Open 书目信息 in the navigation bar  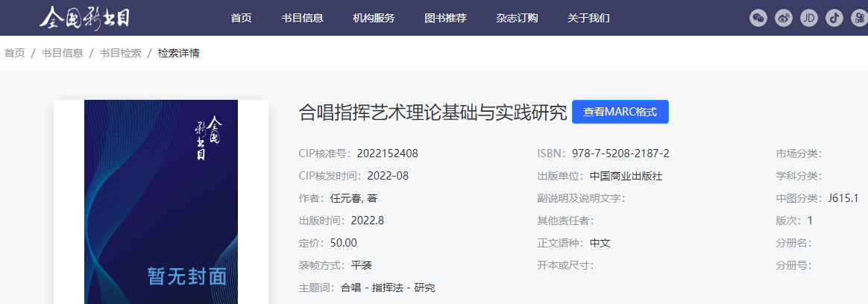coord(302,18)
